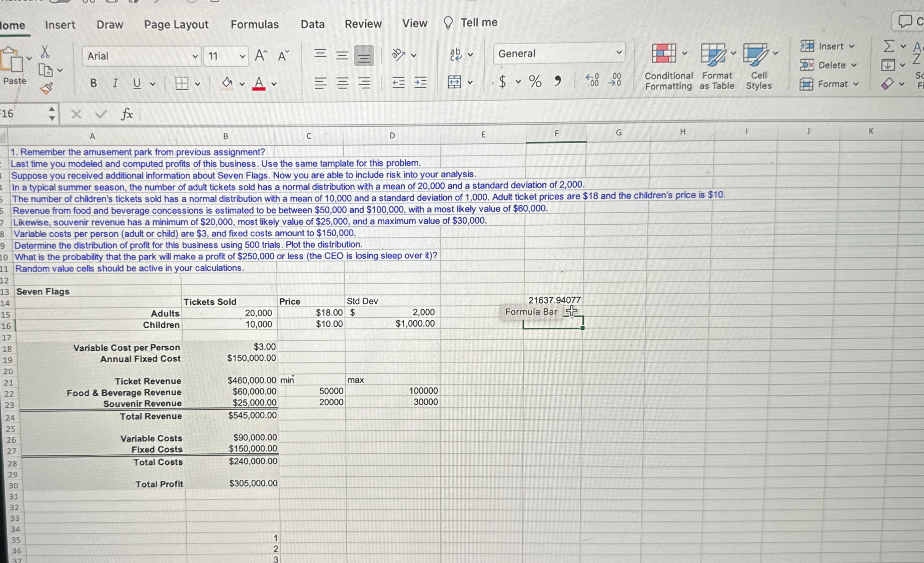Open the Page Layout tab
Screen dimensions: 924x563
(x=176, y=25)
